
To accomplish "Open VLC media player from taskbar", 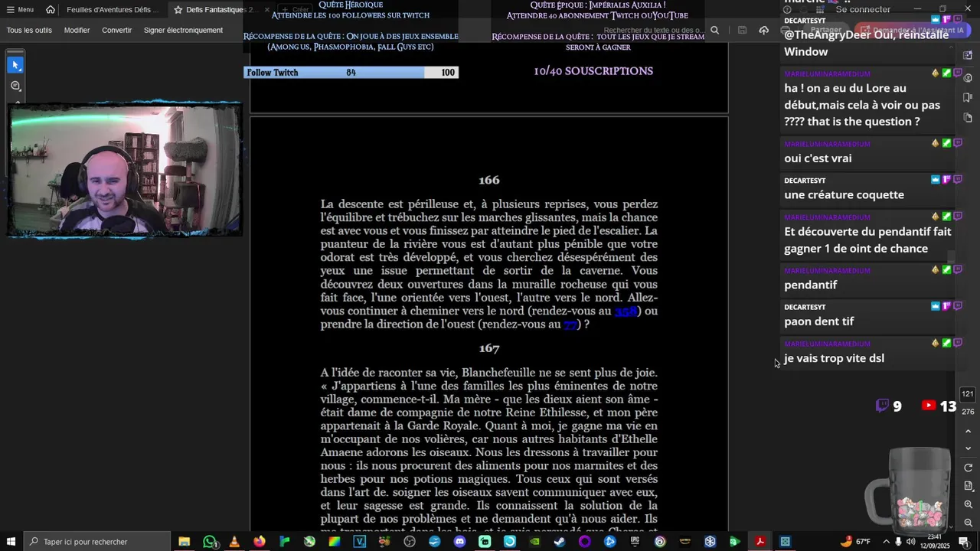I will tap(234, 541).
